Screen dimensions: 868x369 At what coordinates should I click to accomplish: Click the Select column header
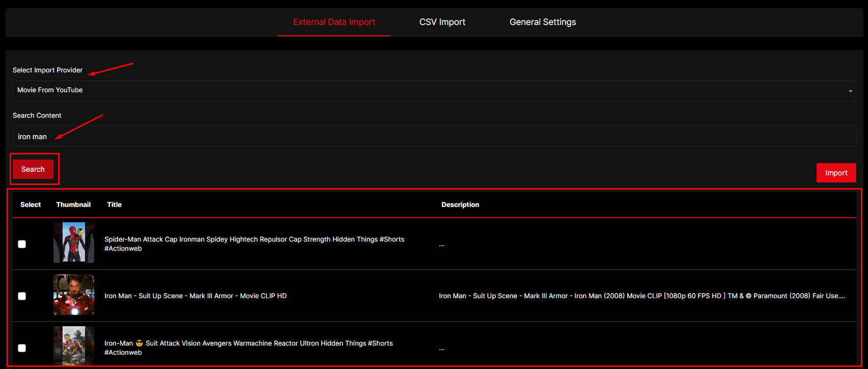pyautogui.click(x=31, y=204)
